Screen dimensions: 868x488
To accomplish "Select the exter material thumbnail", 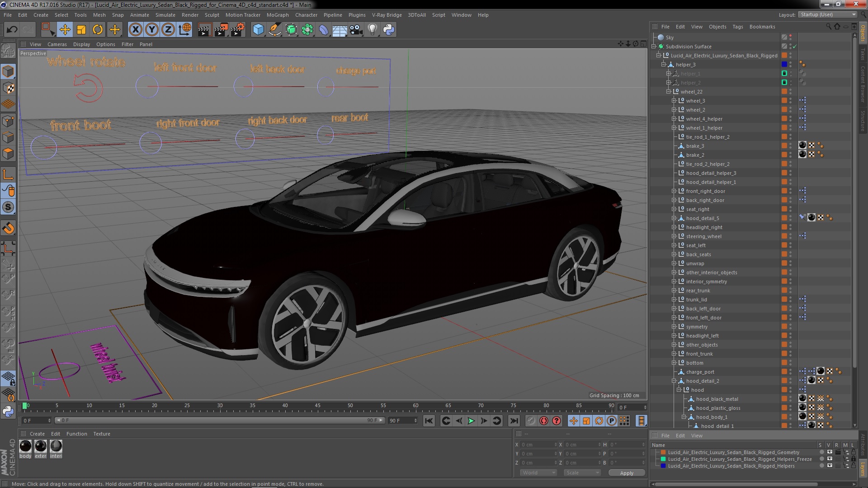I will click(41, 446).
